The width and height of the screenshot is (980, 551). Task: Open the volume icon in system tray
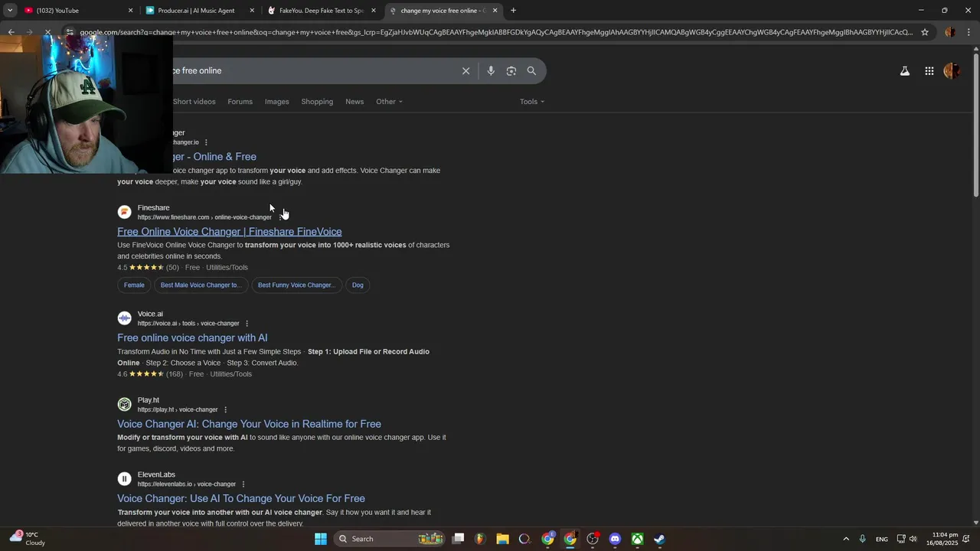click(x=913, y=539)
